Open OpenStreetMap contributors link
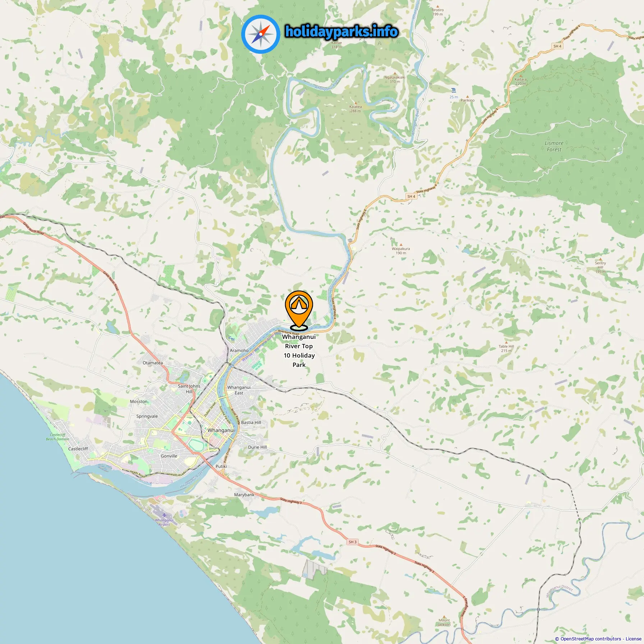Viewport: 644px width, 644px height. pos(591,639)
